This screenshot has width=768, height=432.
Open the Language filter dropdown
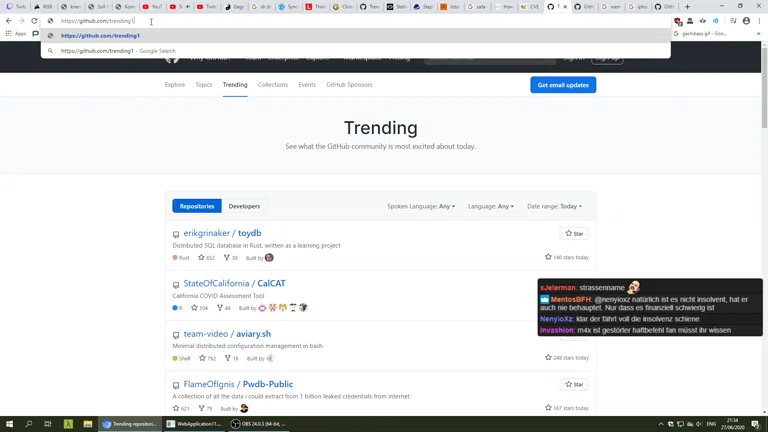pos(491,206)
